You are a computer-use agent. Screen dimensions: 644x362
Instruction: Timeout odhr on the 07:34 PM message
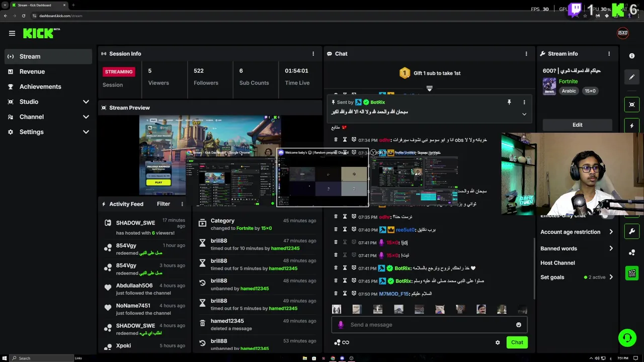[345, 140]
